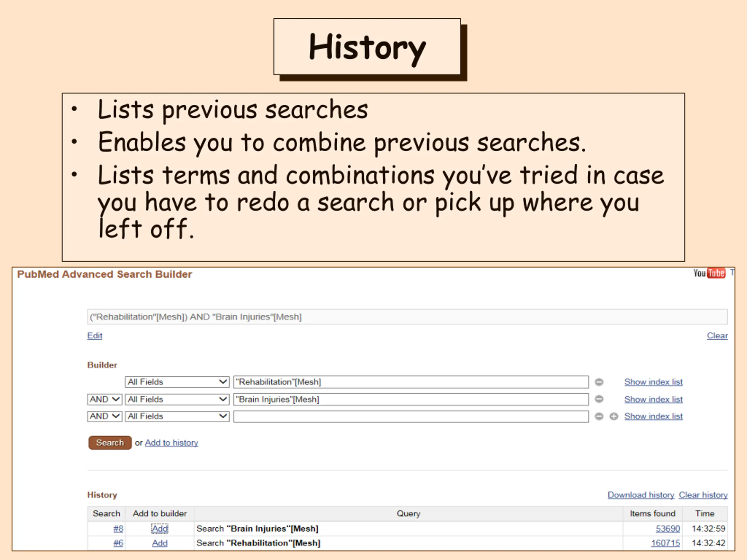747x560 pixels.
Task: Add search #8 to builder
Action: pyautogui.click(x=160, y=528)
